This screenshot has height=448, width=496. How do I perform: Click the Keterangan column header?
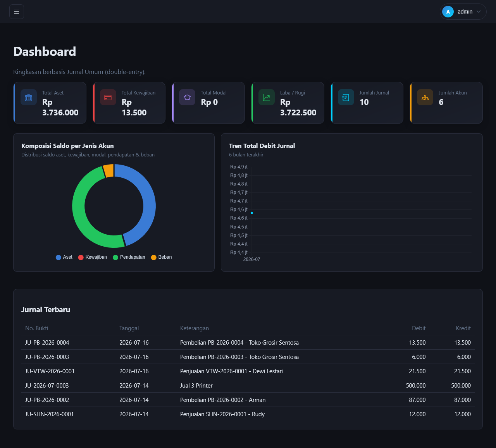195,328
